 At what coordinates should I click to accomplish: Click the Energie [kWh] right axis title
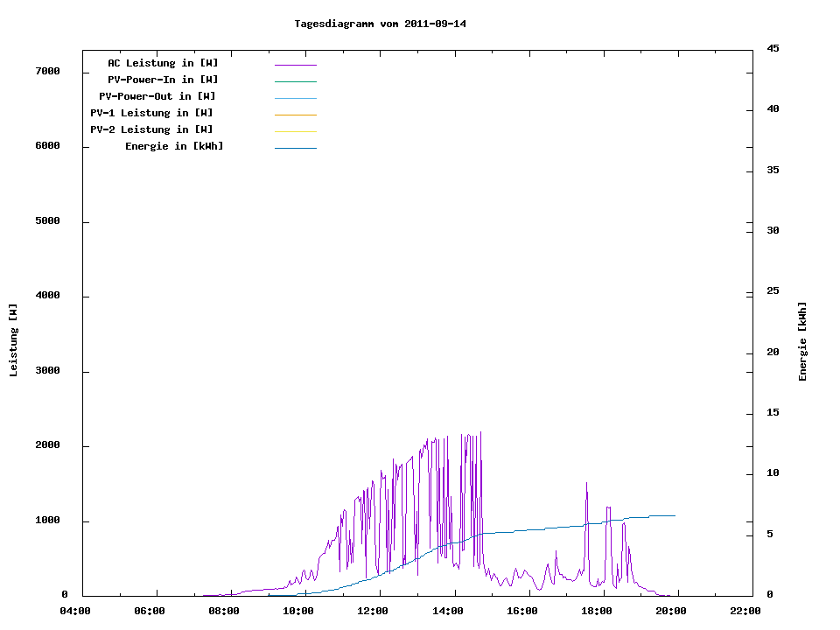click(x=802, y=341)
